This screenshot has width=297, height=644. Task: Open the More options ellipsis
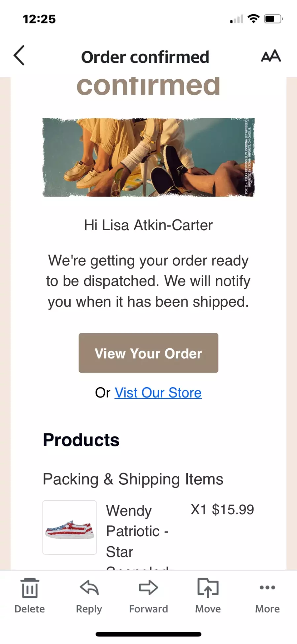pyautogui.click(x=267, y=587)
